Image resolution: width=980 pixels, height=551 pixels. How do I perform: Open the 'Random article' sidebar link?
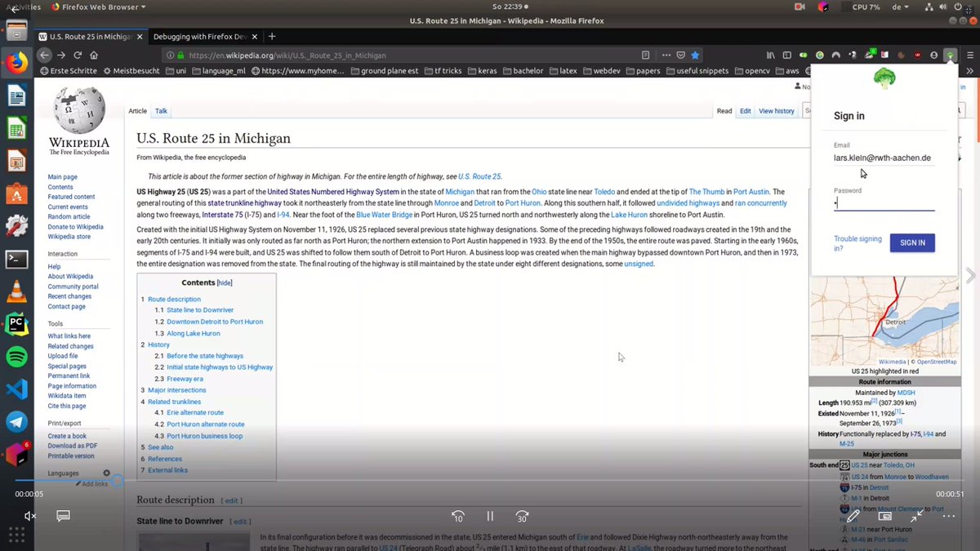point(68,216)
